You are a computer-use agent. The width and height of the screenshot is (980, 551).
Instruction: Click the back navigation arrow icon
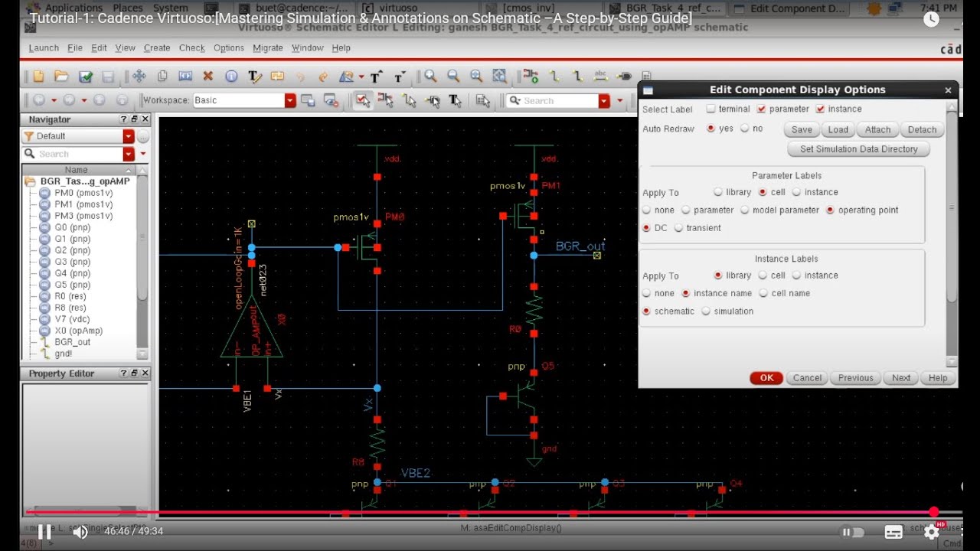38,100
